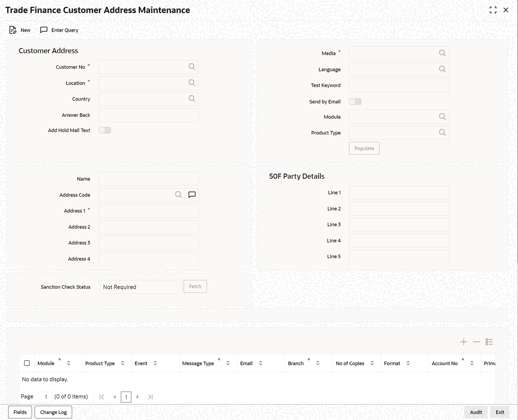
Task: Open Country lookup search icon
Action: pos(192,99)
